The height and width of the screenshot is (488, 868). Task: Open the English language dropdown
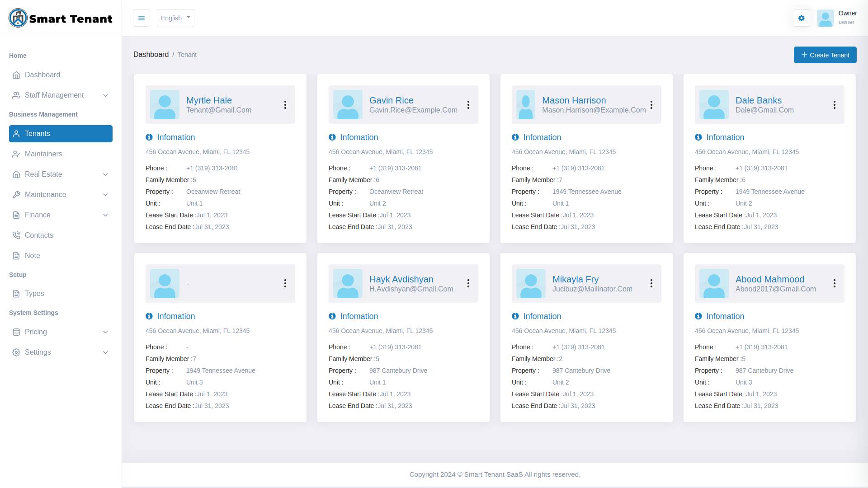point(175,18)
